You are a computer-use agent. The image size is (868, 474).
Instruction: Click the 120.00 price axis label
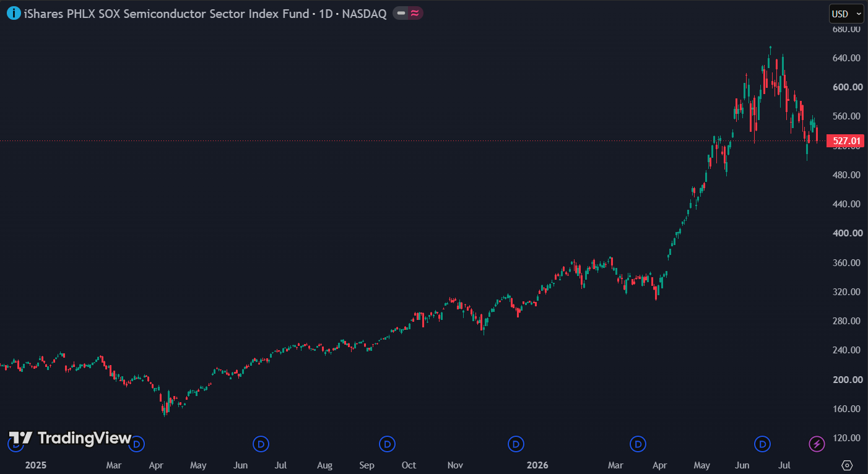pyautogui.click(x=847, y=438)
